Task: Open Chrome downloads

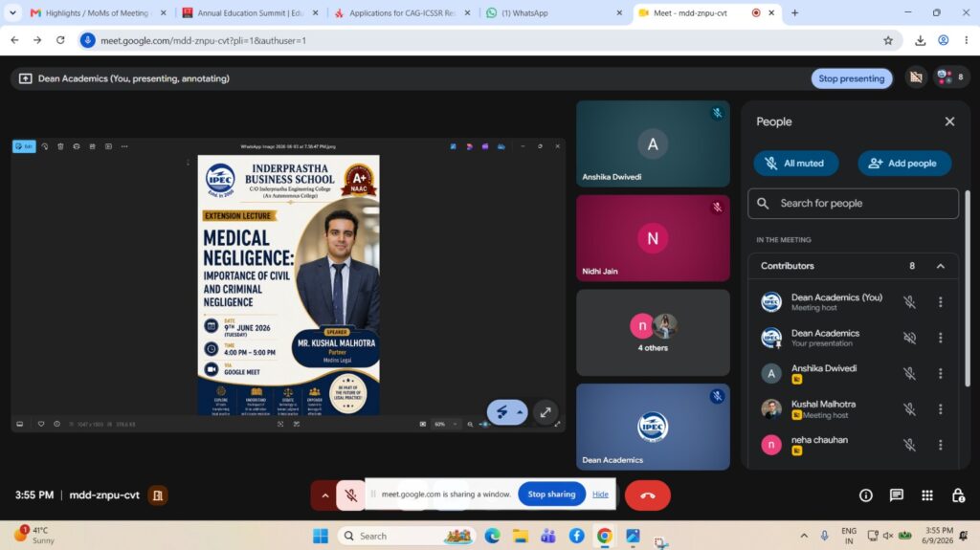Action: point(920,40)
